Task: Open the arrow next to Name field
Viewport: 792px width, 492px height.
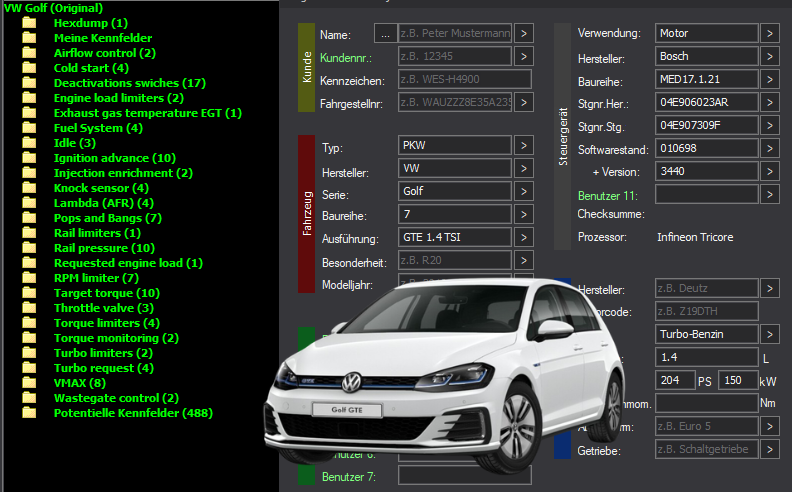Action: [524, 33]
